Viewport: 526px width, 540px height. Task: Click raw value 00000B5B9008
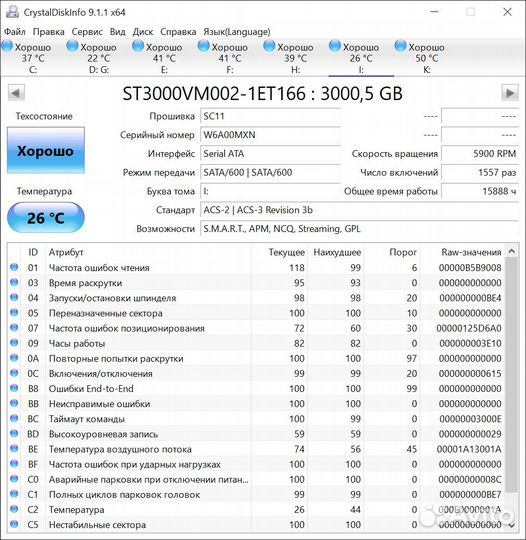[x=470, y=268]
